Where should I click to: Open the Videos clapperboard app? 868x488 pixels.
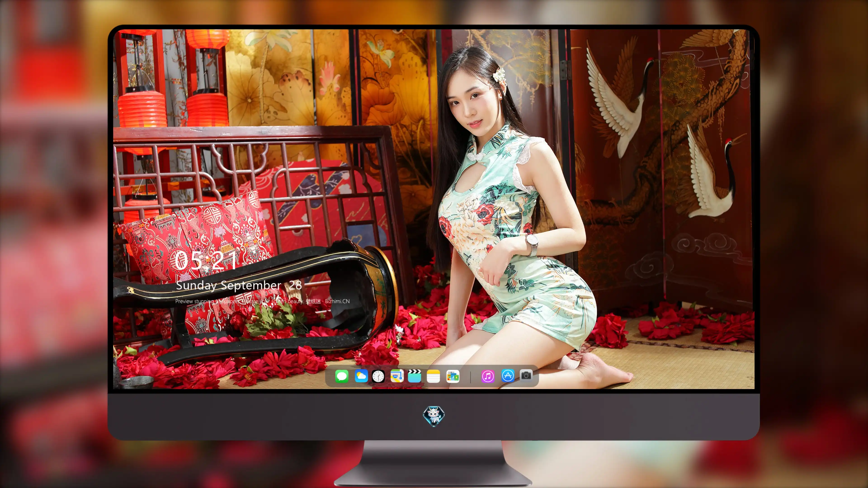click(415, 376)
